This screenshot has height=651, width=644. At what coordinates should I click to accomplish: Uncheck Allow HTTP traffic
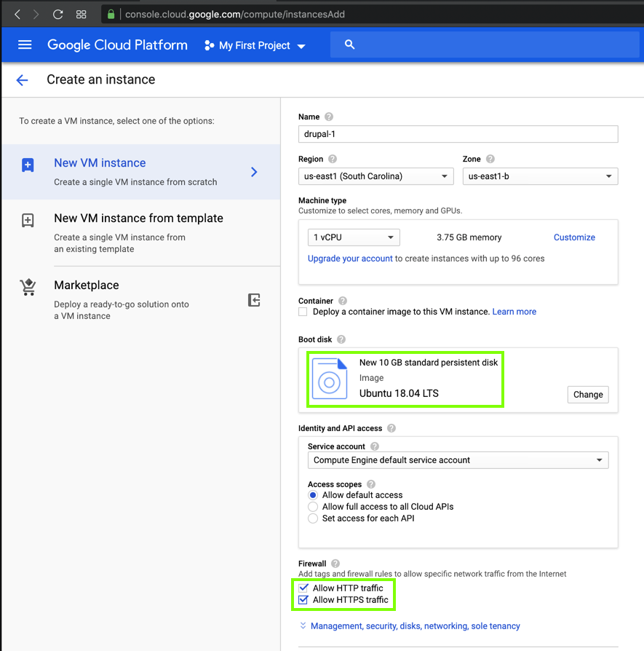point(303,588)
